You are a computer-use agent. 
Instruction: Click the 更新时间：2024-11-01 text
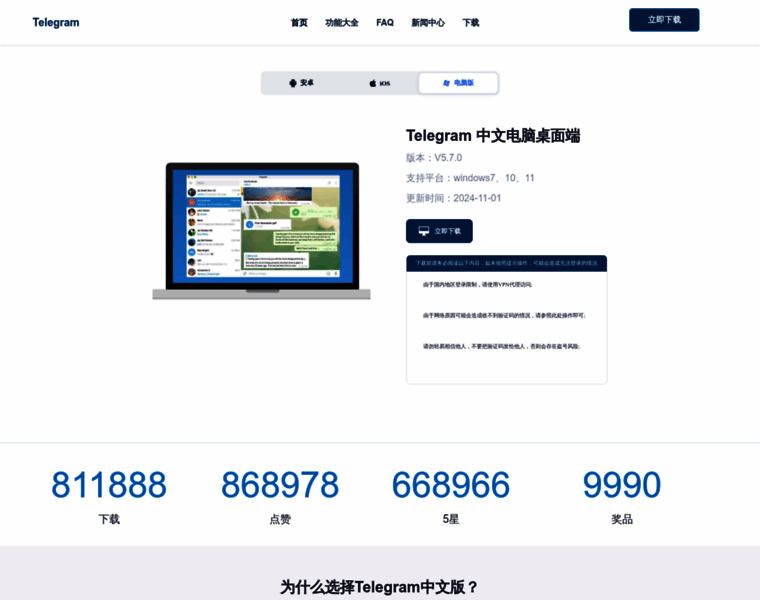453,198
